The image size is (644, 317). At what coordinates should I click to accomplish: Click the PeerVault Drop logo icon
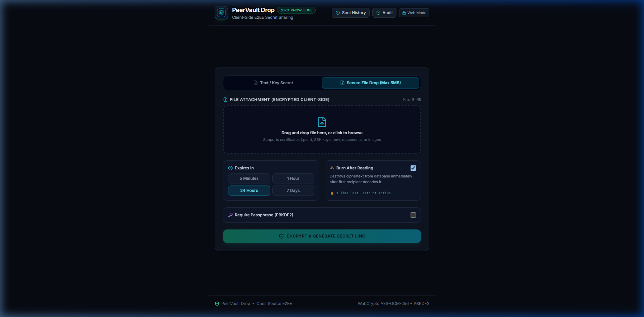[221, 13]
